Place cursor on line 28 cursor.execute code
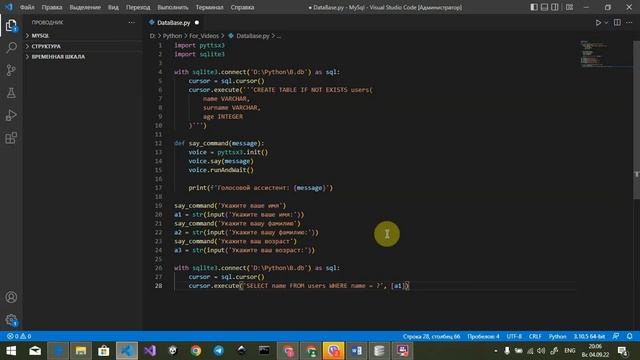 point(298,286)
